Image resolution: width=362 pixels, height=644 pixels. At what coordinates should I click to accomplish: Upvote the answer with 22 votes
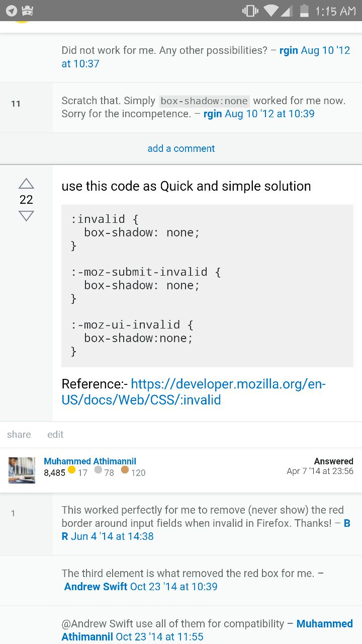click(x=26, y=183)
